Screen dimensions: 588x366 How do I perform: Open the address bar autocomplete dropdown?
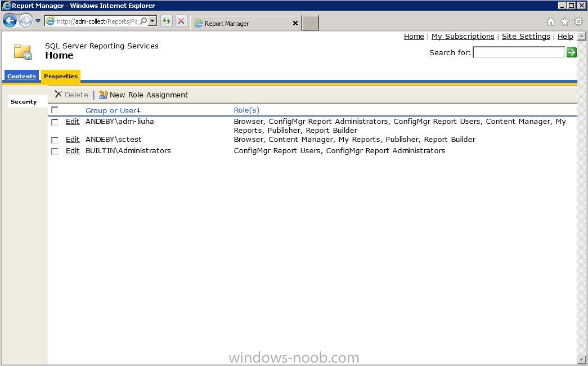tap(152, 21)
